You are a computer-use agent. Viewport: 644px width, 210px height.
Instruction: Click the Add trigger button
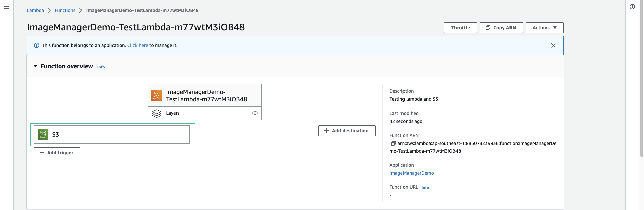click(57, 153)
